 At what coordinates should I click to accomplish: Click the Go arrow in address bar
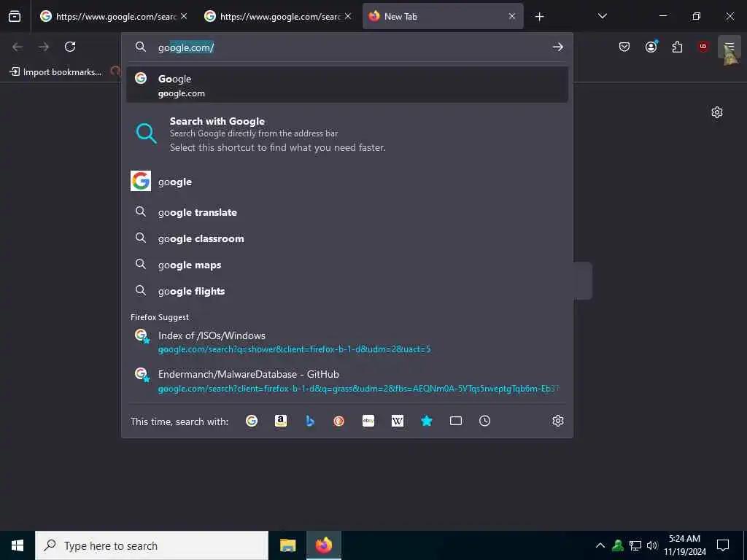click(x=558, y=47)
